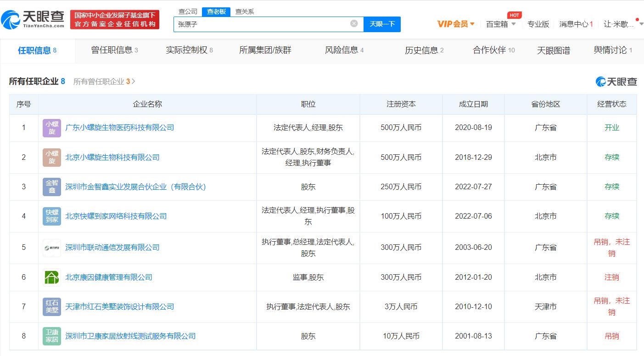Expand the 百宝箱 dropdown menu
Image resolution: width=644 pixels, height=356 pixels.
click(x=501, y=24)
